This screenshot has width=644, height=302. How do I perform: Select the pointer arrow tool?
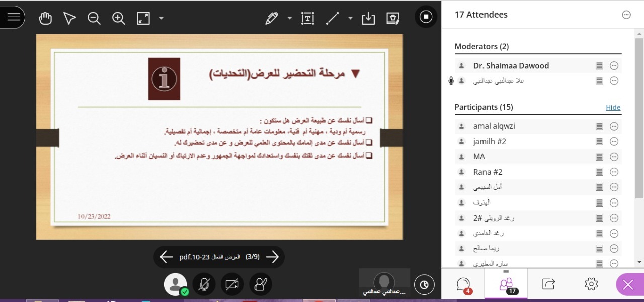[x=69, y=18]
